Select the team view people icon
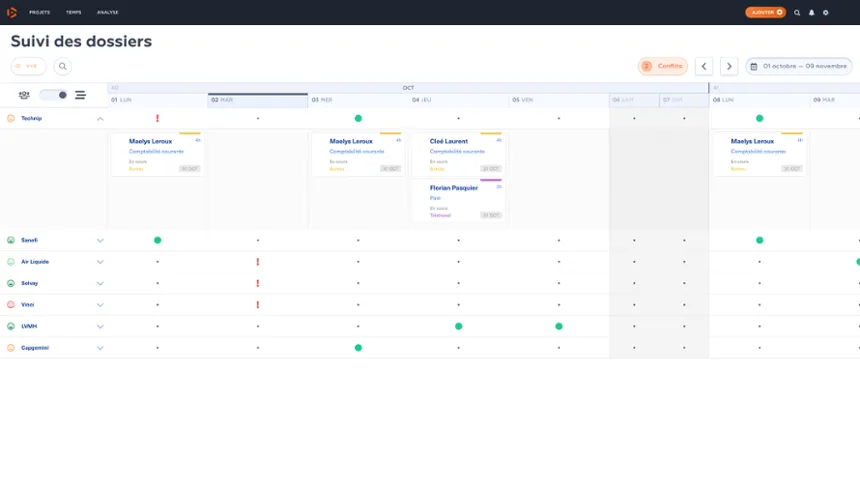The height and width of the screenshot is (484, 860). (24, 95)
